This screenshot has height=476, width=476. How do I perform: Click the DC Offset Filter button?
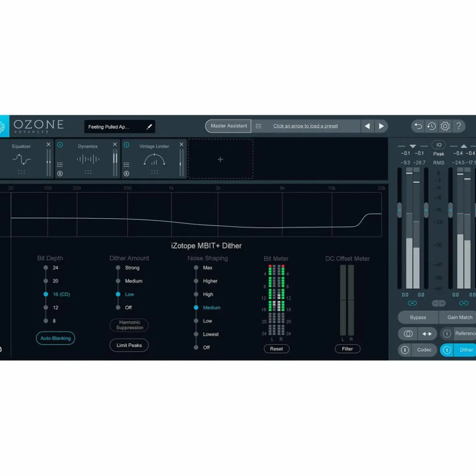pos(348,349)
